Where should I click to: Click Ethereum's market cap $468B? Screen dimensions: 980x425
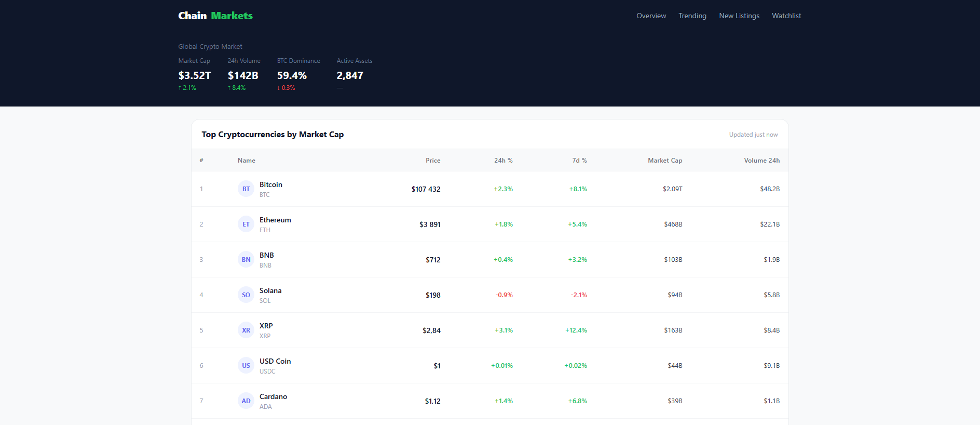(673, 224)
